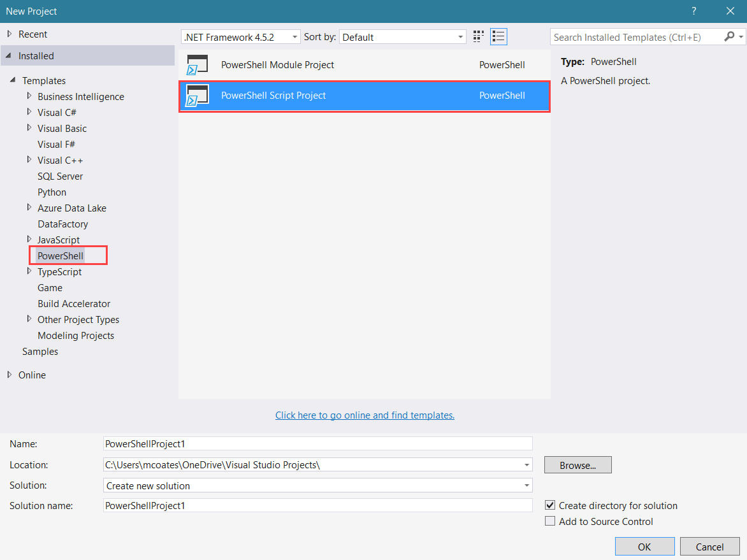Select the Python template category
Image resolution: width=747 pixels, height=560 pixels.
tap(52, 192)
